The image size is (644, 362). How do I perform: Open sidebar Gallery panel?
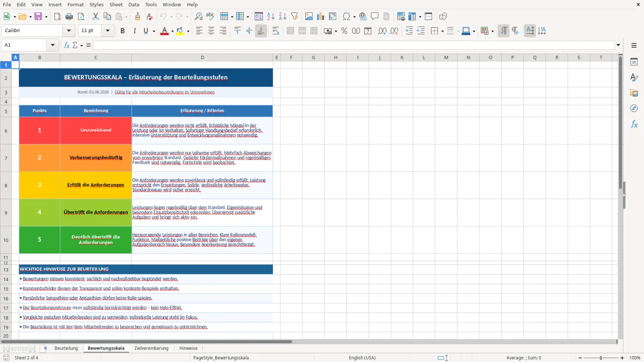pos(634,93)
